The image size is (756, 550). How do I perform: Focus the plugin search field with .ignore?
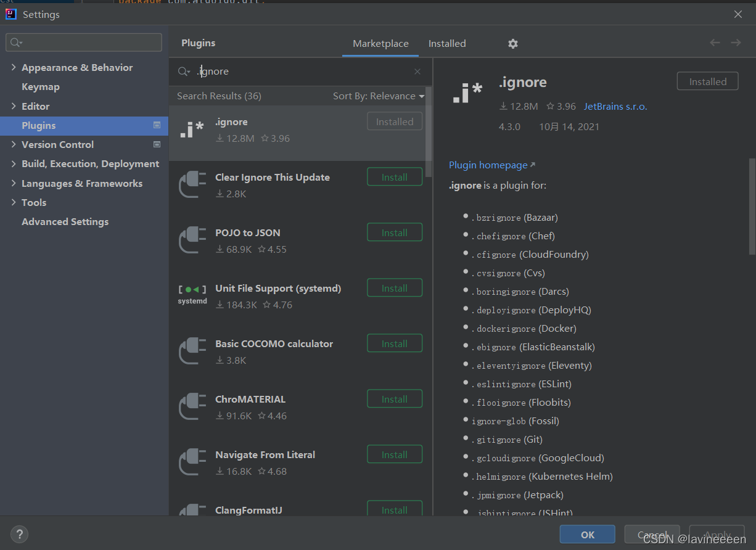[300, 72]
